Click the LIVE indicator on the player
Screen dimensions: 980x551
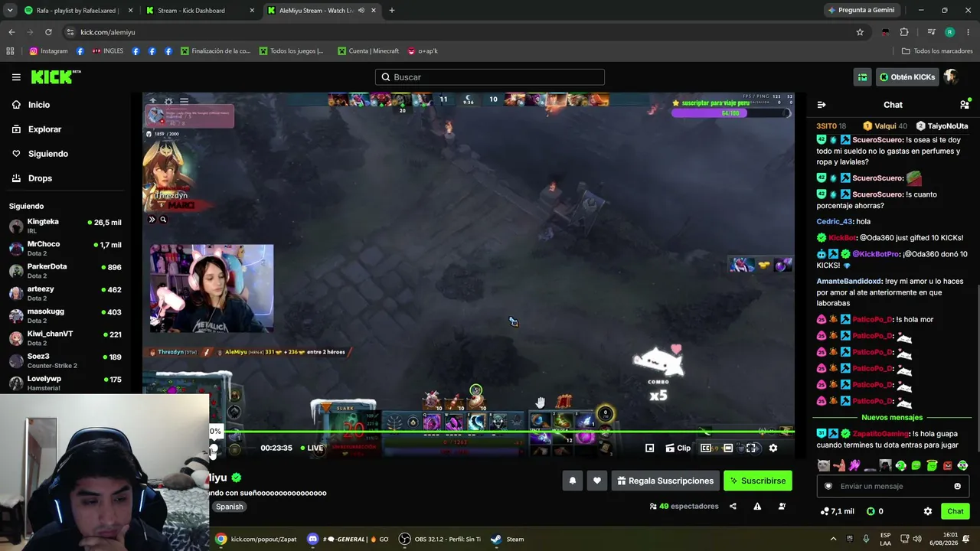[311, 448]
